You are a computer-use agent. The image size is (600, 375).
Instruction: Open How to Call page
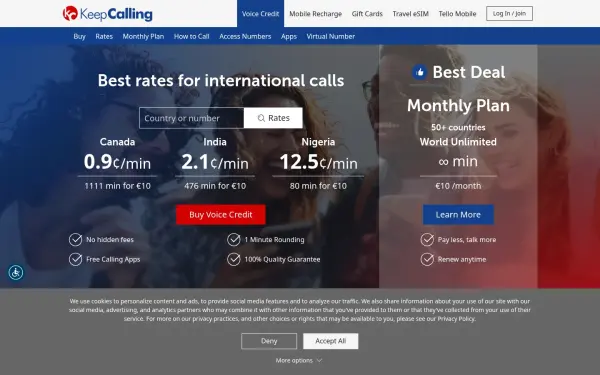coord(191,36)
